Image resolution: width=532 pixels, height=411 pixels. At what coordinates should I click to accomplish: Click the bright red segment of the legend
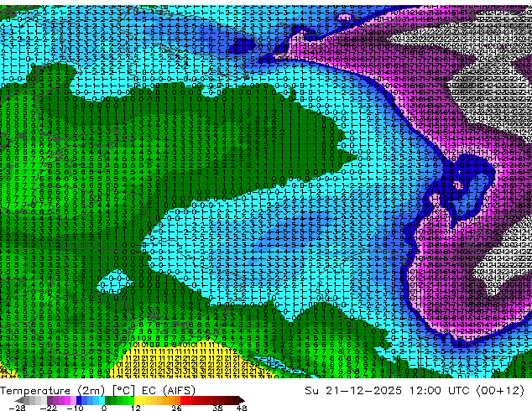183,400
